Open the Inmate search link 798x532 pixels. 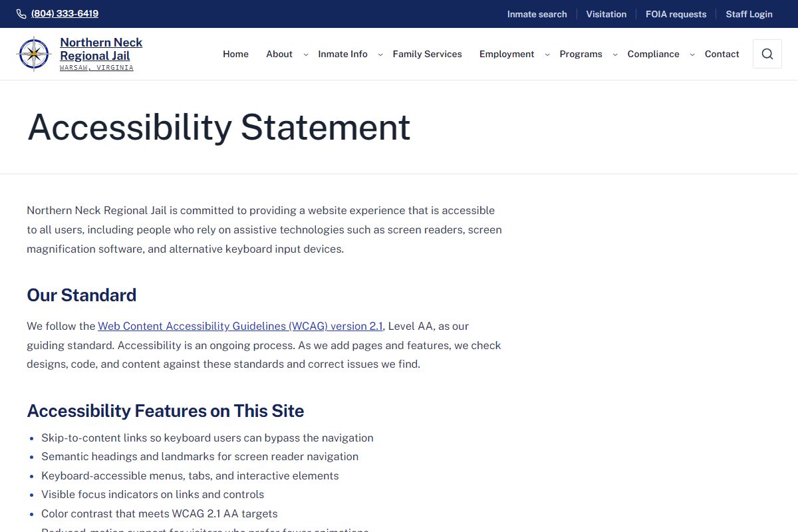[x=537, y=14]
